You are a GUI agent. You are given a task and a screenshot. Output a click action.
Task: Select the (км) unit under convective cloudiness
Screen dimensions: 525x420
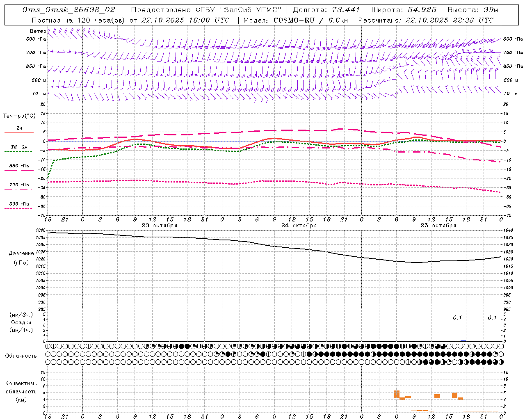(x=21, y=399)
